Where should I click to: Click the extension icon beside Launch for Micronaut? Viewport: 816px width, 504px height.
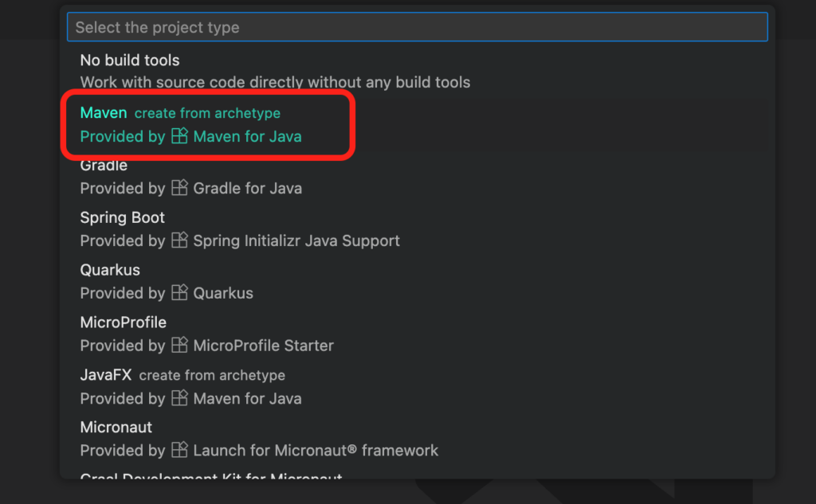179,449
